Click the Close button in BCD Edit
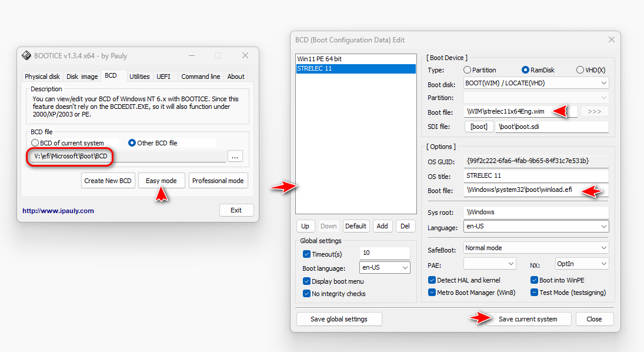The image size is (644, 352). click(595, 319)
